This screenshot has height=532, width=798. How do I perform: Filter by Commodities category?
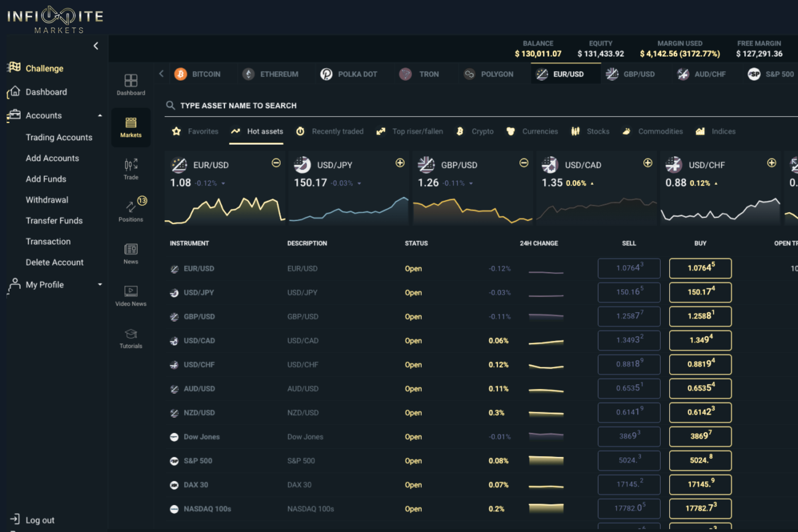652,131
